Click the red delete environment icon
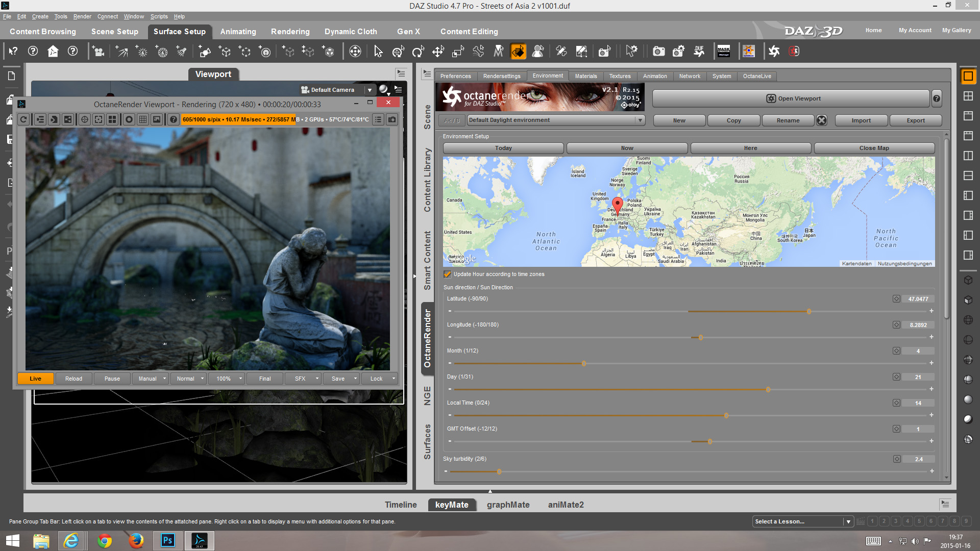 (821, 120)
